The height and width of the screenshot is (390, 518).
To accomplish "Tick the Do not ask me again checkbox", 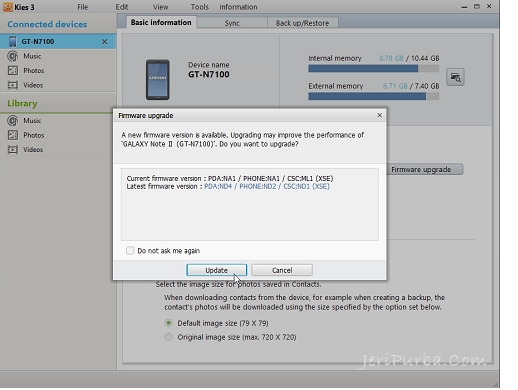I will click(x=130, y=250).
